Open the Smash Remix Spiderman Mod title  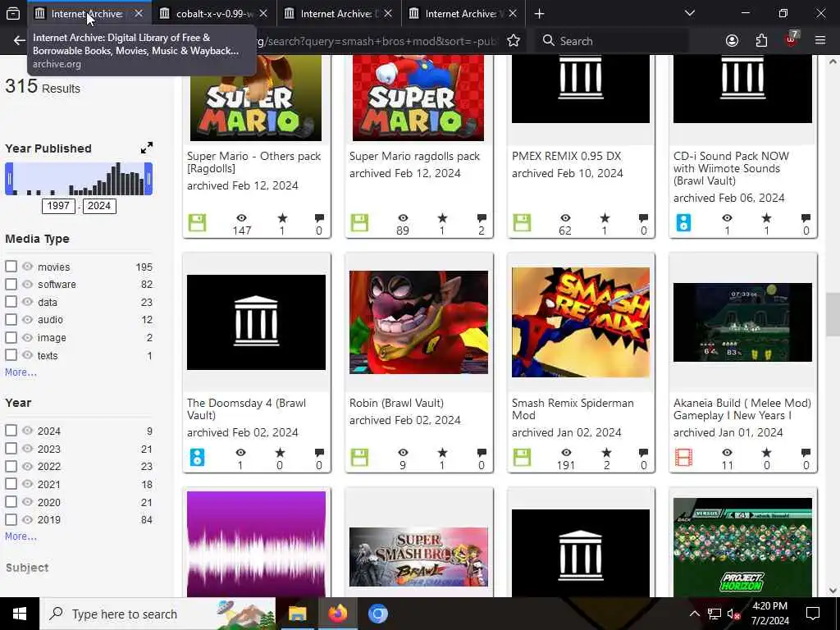tap(573, 409)
